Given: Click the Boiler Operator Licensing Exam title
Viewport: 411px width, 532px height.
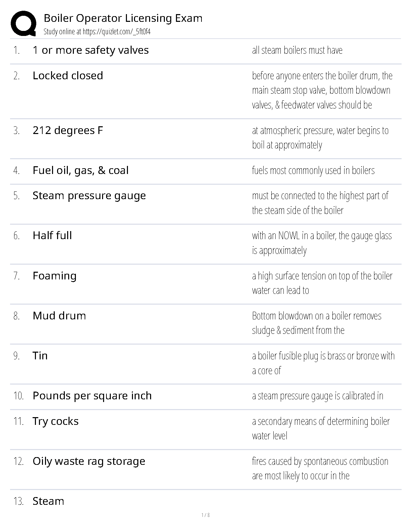Looking at the screenshot, I should click(x=123, y=18).
